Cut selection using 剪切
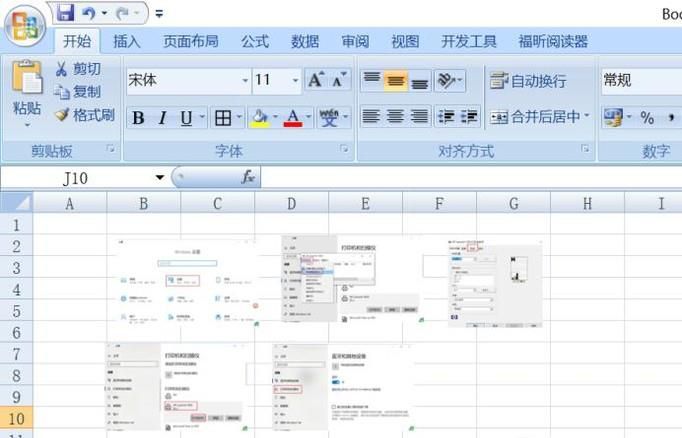Viewport: 682px width, 438px height. click(78, 69)
